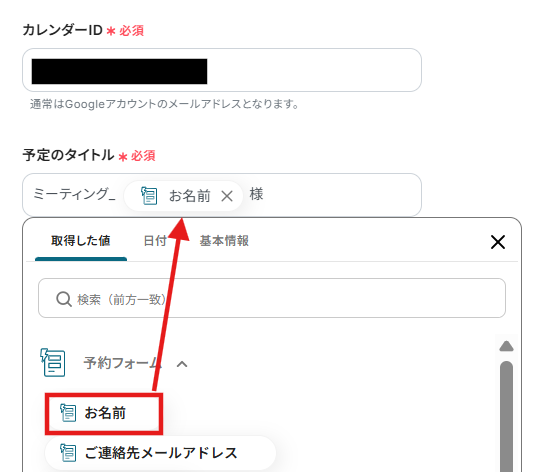Switch to the 取得した値 tab
Screen dimensions: 535x472
point(81,241)
